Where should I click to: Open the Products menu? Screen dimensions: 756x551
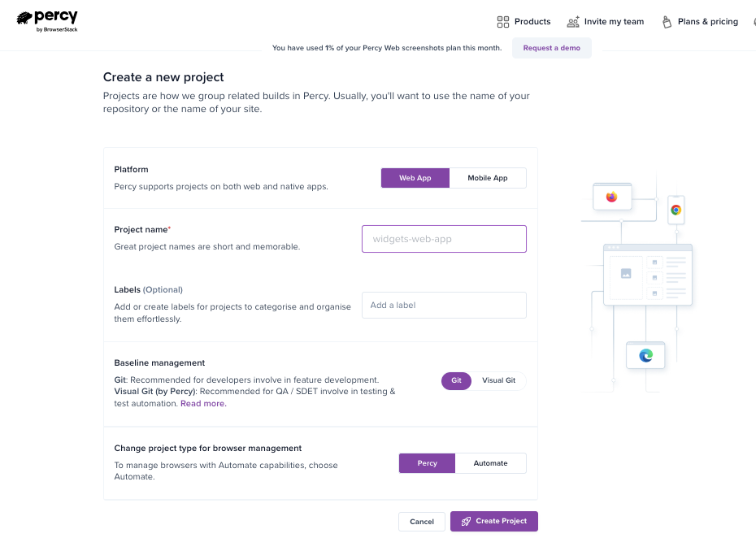click(524, 22)
